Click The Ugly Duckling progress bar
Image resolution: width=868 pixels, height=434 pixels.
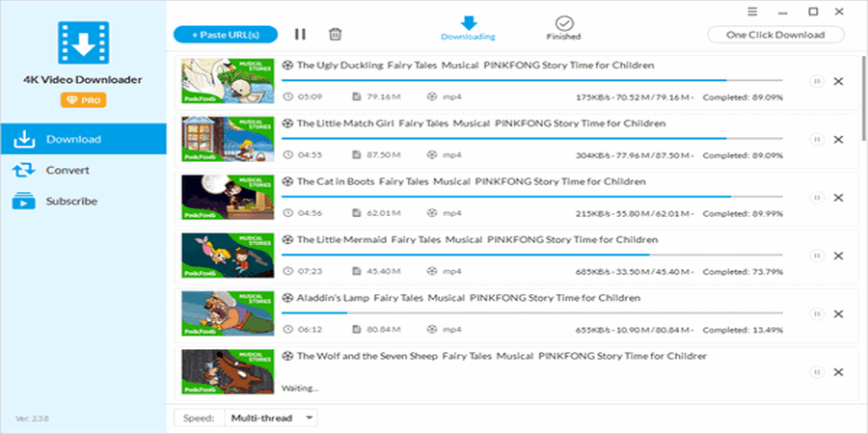point(532,80)
